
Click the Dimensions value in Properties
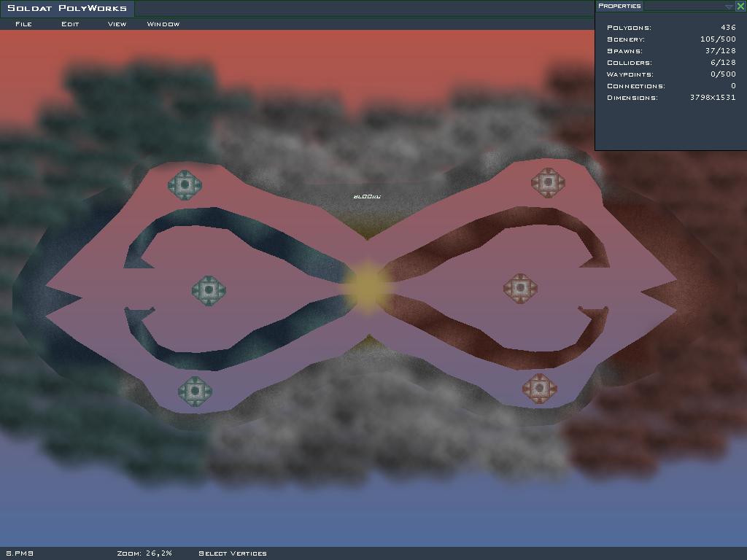[x=712, y=98]
